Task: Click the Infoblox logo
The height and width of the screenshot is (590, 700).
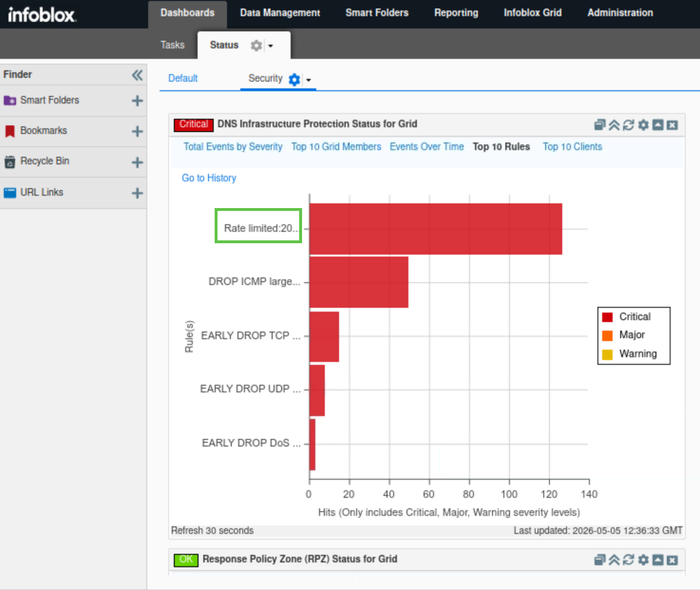Action: (x=42, y=15)
